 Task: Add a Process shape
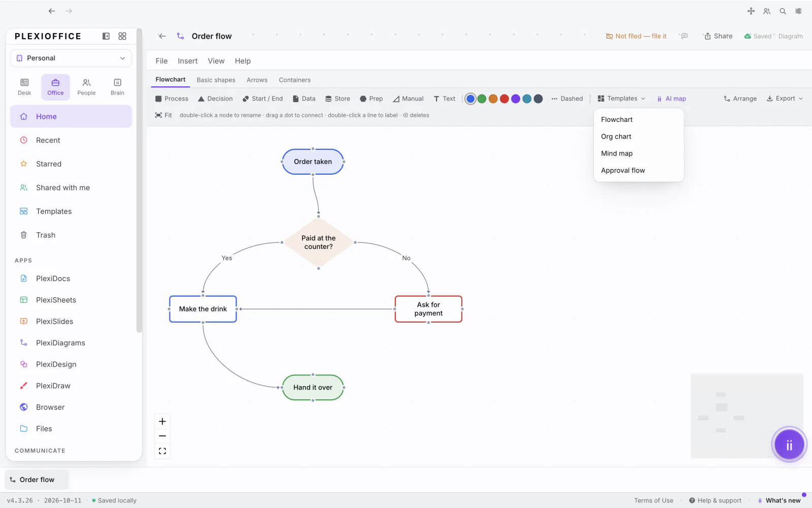172,99
